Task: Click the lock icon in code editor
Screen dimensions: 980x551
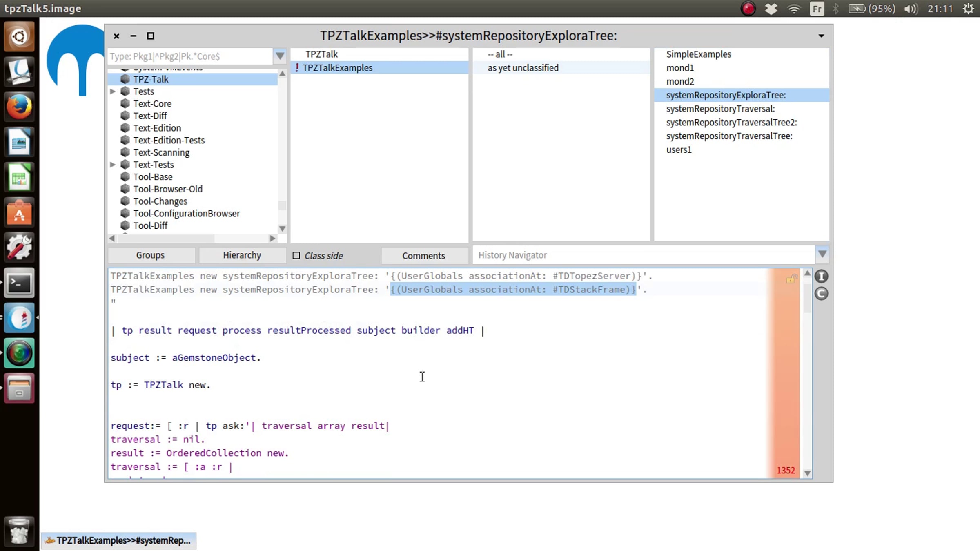Action: tap(791, 279)
